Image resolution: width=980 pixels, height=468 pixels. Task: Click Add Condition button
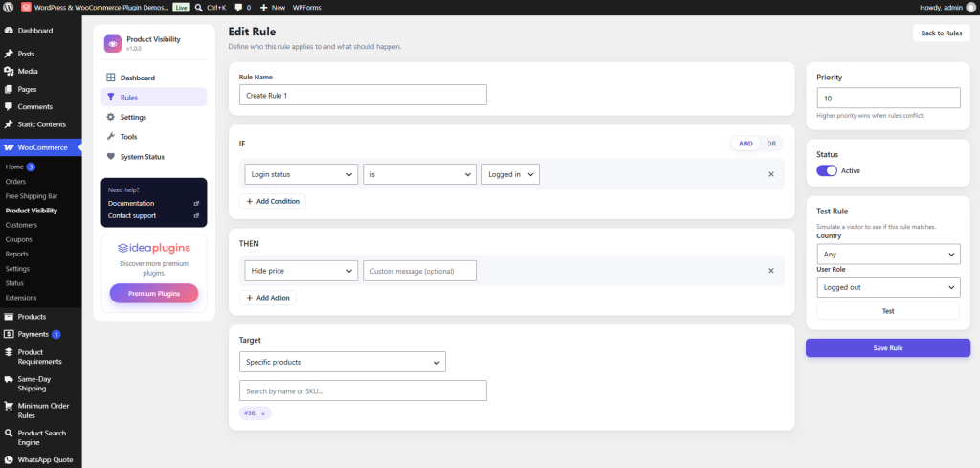point(273,201)
